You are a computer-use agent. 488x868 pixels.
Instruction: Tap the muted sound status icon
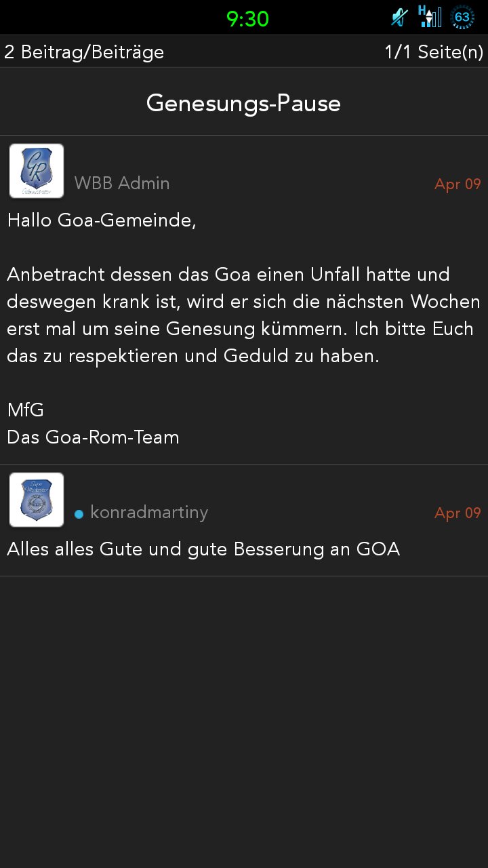(399, 17)
